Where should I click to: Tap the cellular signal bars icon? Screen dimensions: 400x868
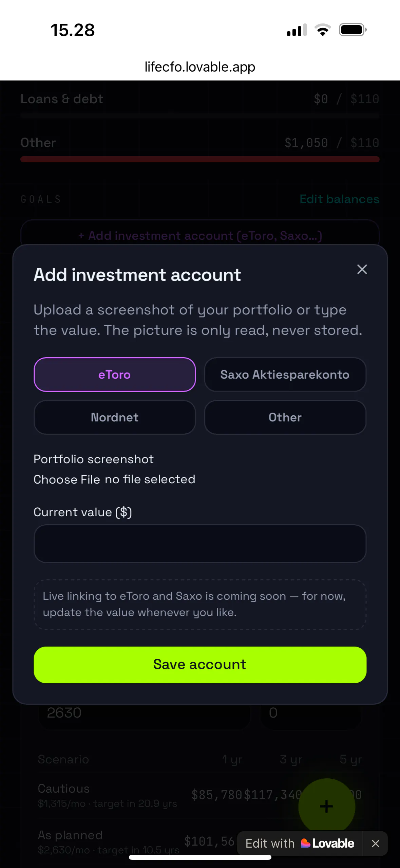coord(297,30)
